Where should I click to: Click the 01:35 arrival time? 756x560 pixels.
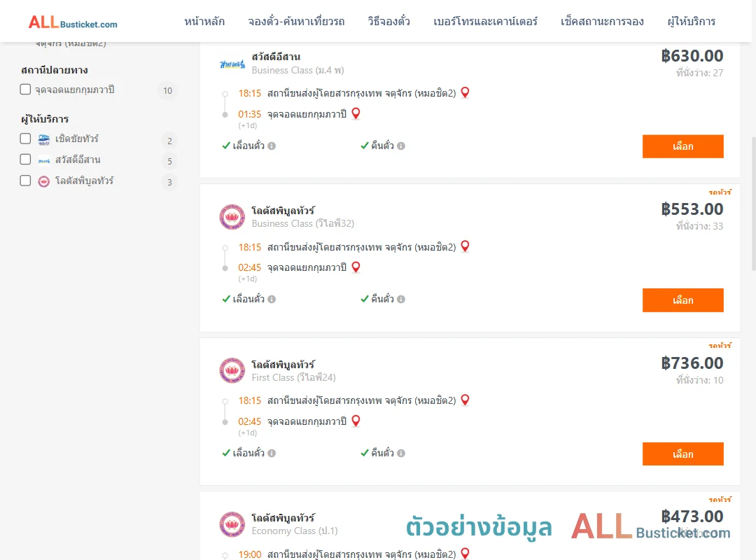(249, 114)
